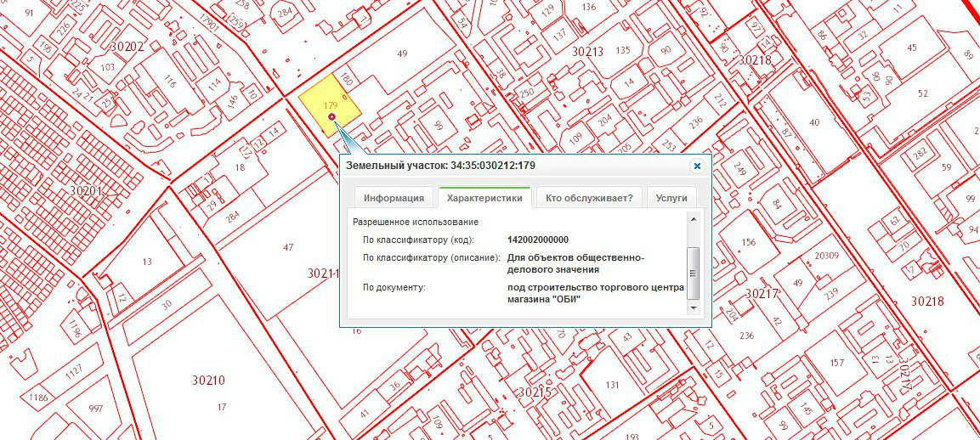Click the cadastral block label 30210
Screen dimensions: 980x440
[208, 380]
